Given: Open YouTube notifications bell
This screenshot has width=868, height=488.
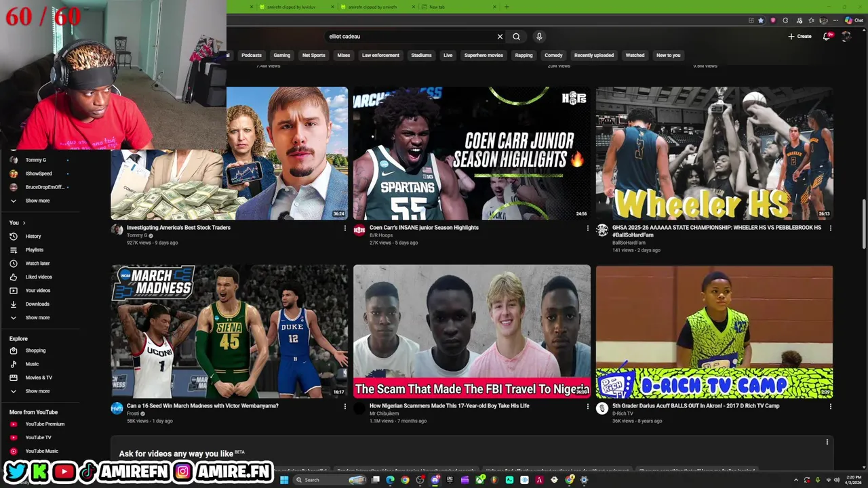Looking at the screenshot, I should (827, 37).
